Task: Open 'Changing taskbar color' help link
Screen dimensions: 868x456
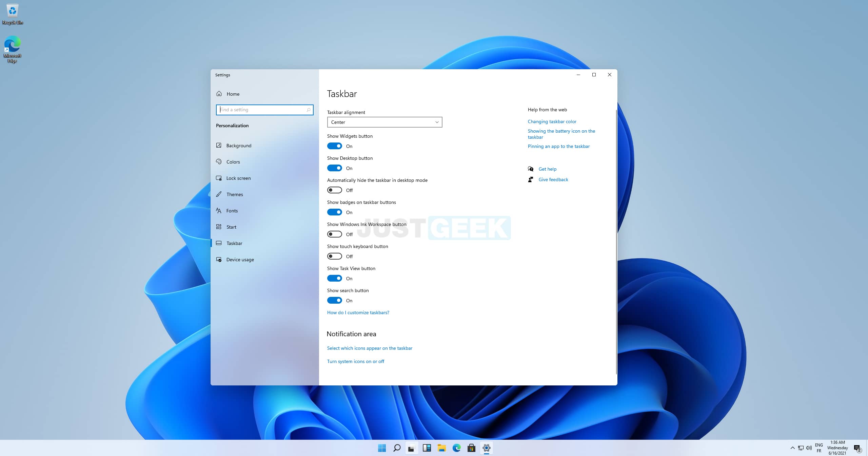Action: [x=552, y=121]
